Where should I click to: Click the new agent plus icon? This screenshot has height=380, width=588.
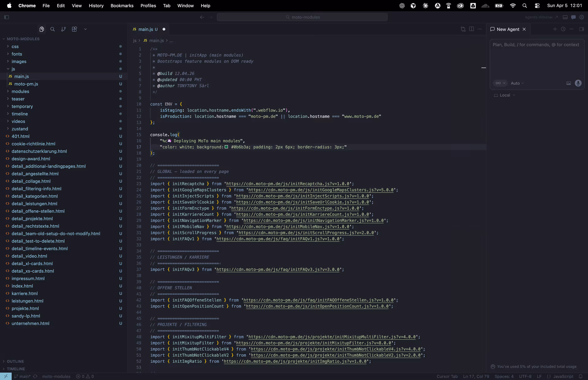tap(555, 29)
